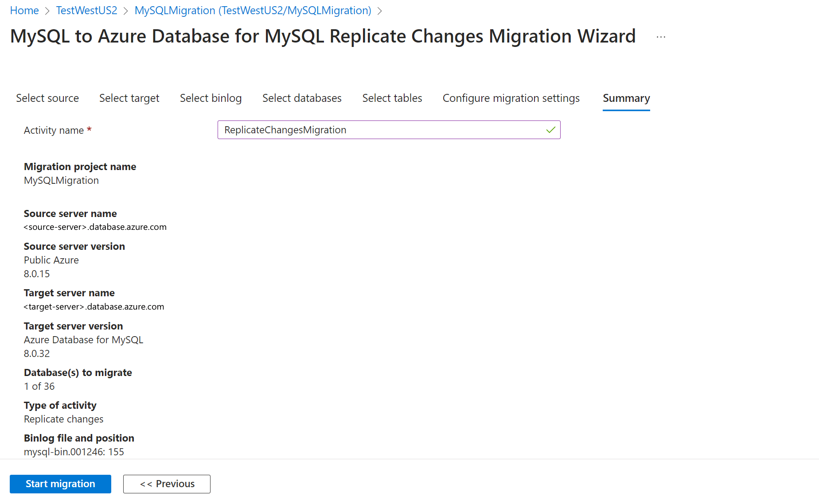819x504 pixels.
Task: Select the Summary tab
Action: tap(626, 98)
